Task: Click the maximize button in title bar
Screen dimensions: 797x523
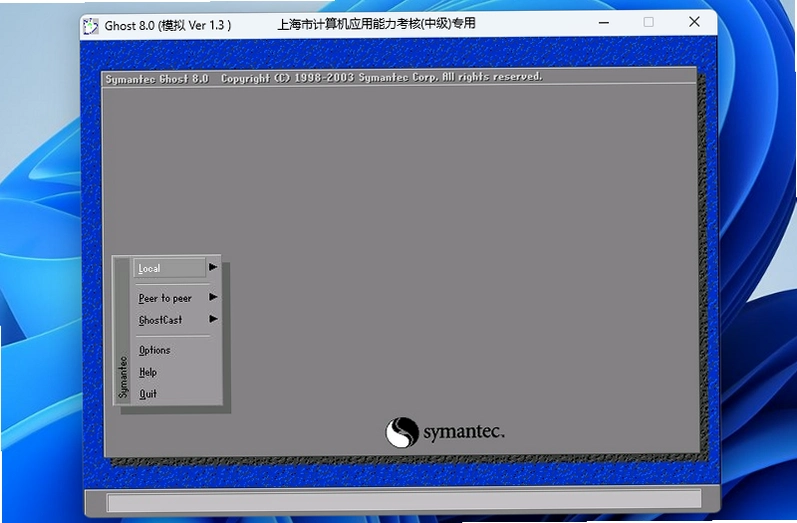Action: (x=649, y=22)
